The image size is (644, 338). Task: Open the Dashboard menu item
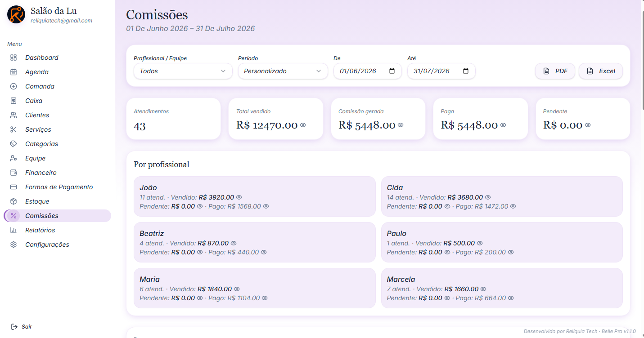click(x=57, y=58)
